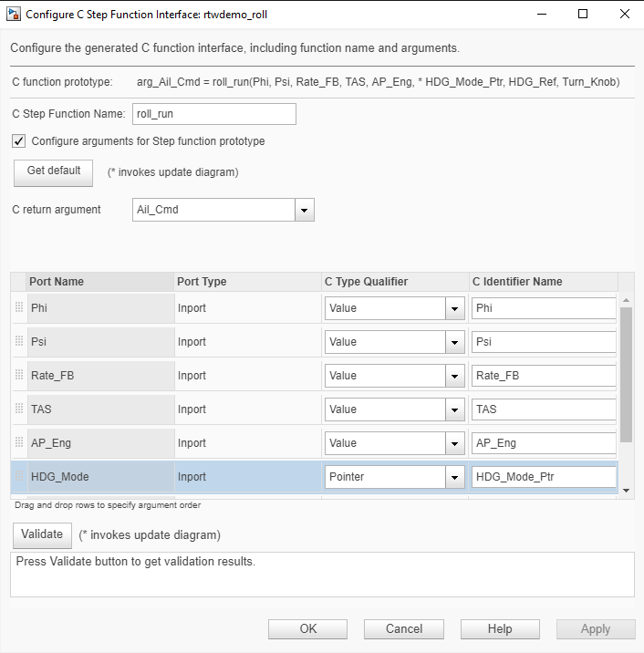Click the Simulink icon in the title bar

click(x=13, y=15)
